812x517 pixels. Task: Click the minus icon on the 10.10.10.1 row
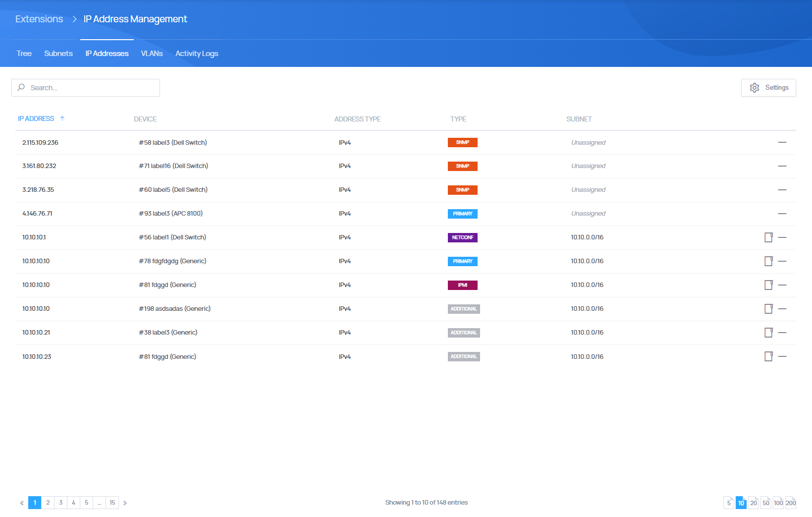click(x=782, y=237)
